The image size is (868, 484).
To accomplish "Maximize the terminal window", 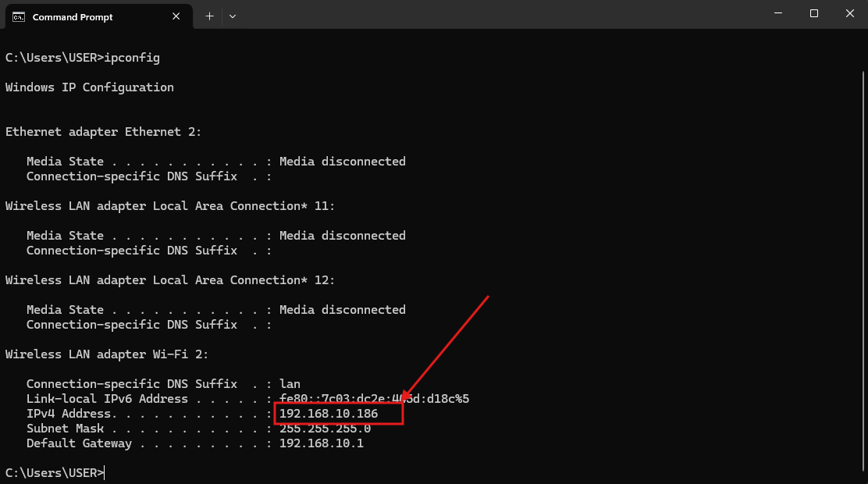I will (x=814, y=13).
